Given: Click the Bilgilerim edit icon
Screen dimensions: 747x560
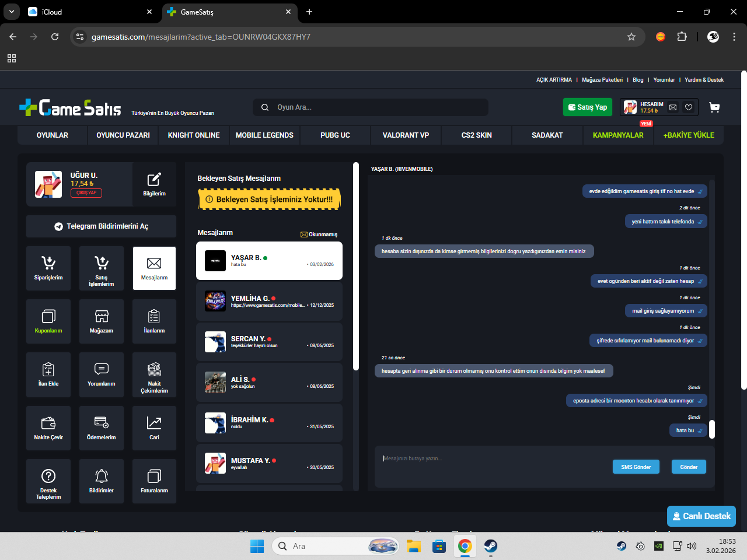Looking at the screenshot, I should pyautogui.click(x=154, y=184).
